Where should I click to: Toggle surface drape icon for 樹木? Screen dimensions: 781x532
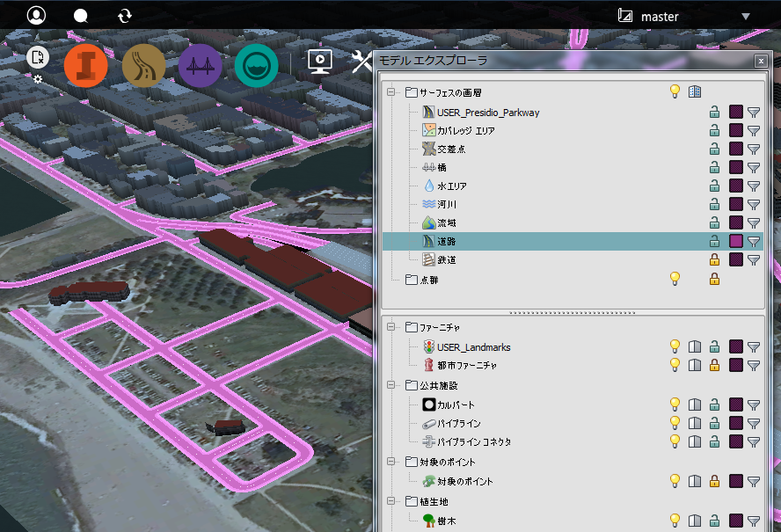pyautogui.click(x=695, y=521)
